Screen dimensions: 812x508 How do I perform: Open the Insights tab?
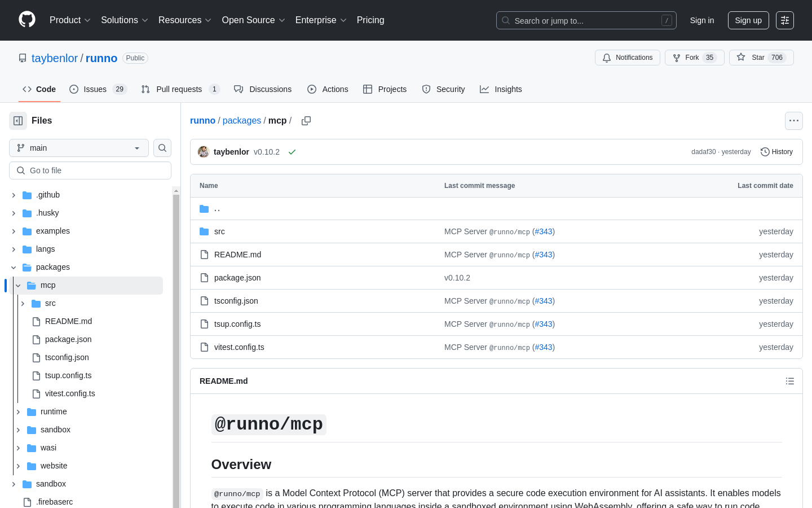pos(501,89)
